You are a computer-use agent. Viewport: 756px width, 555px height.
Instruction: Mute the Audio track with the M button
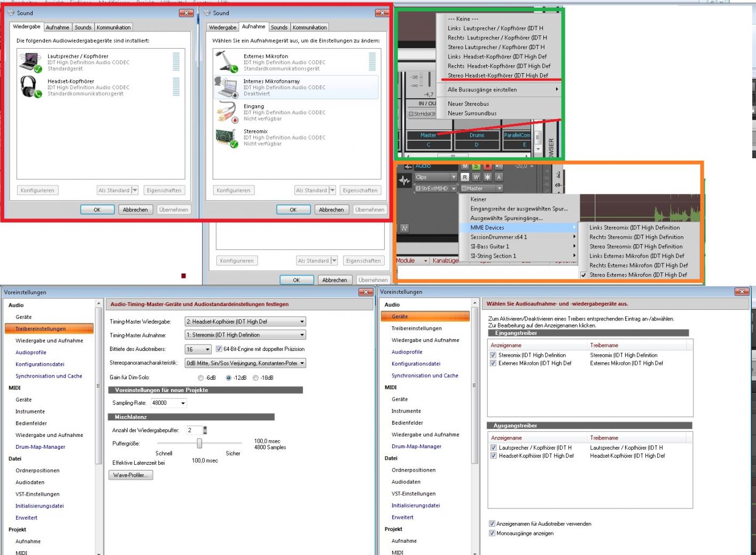[x=465, y=166]
